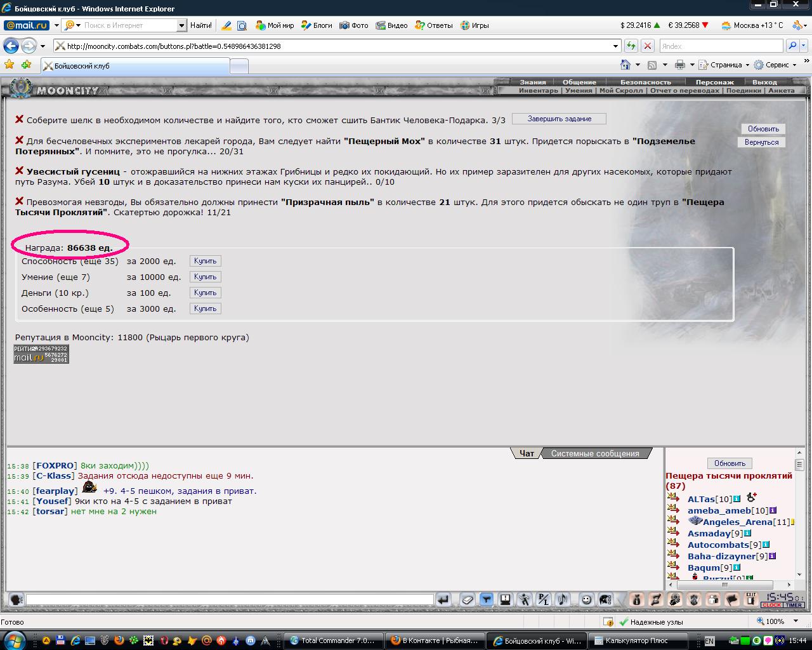Open Блоги in mail.ru toolbar
Viewport: 812px width, 650px height.
click(317, 25)
